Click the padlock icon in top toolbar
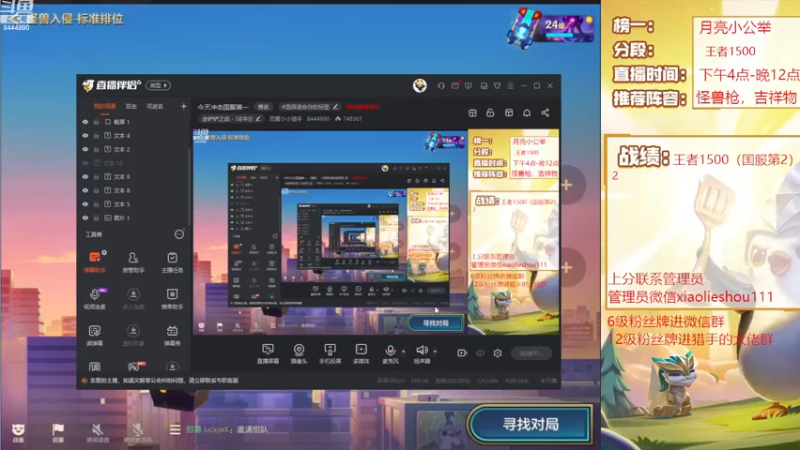800x450 pixels. pos(490,113)
